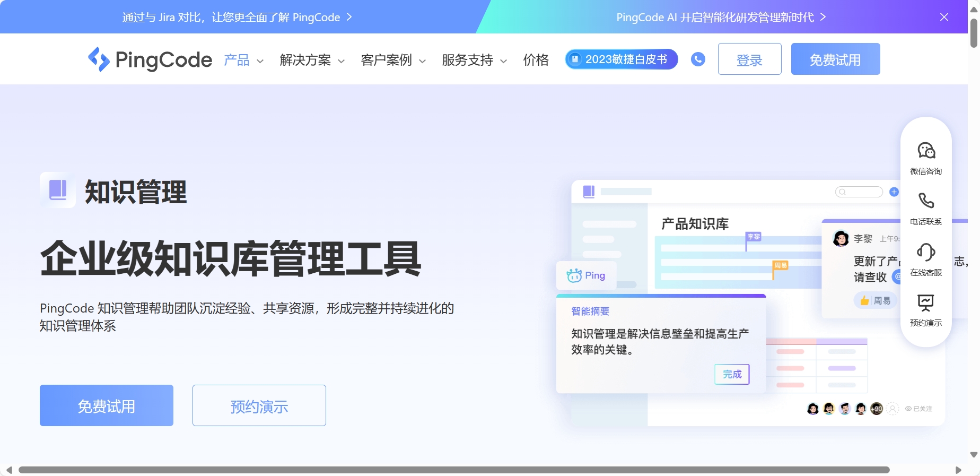
Task: Click the blue plus icon in preview
Action: [894, 192]
